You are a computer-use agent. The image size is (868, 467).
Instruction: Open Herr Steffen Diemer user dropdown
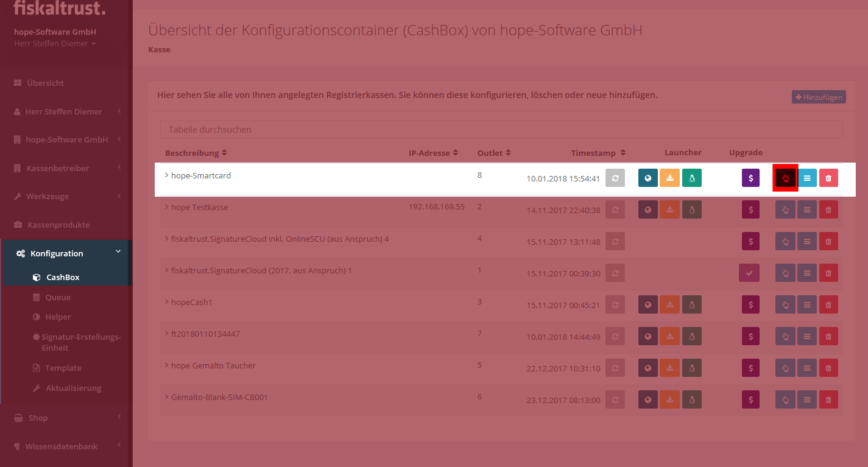(x=55, y=44)
